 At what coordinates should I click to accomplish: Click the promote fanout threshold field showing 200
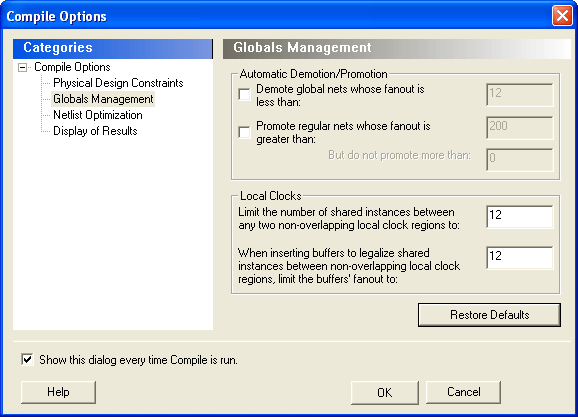click(x=519, y=128)
